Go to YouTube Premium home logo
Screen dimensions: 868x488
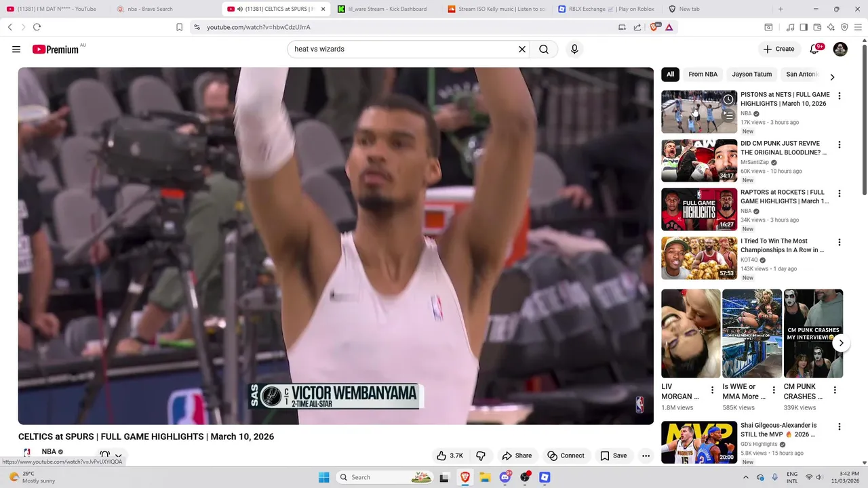tap(56, 49)
